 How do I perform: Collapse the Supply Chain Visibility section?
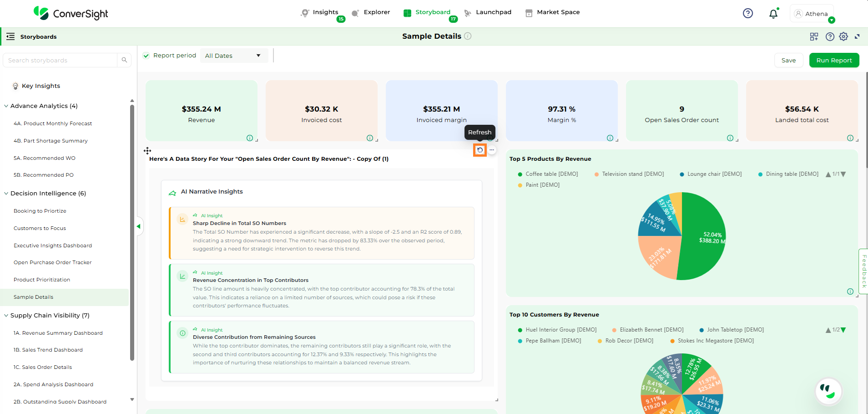6,316
